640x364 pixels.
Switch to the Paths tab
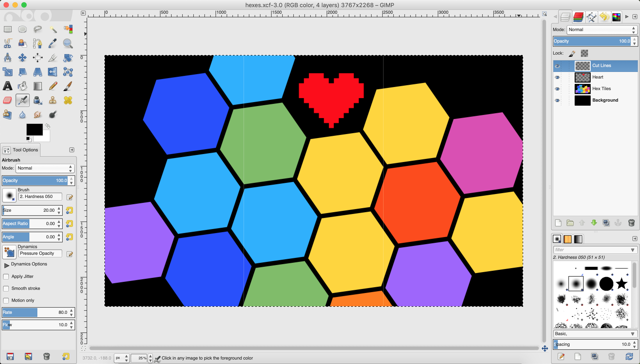pos(591,17)
